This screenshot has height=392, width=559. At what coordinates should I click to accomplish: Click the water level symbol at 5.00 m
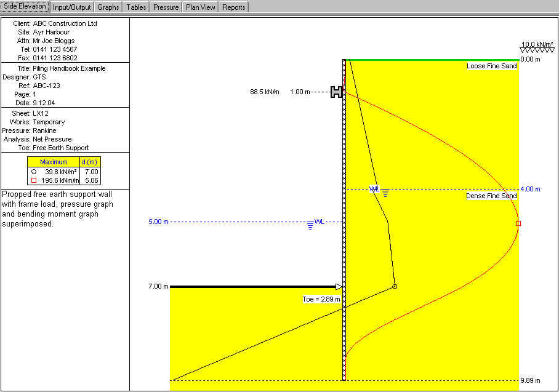pos(310,225)
